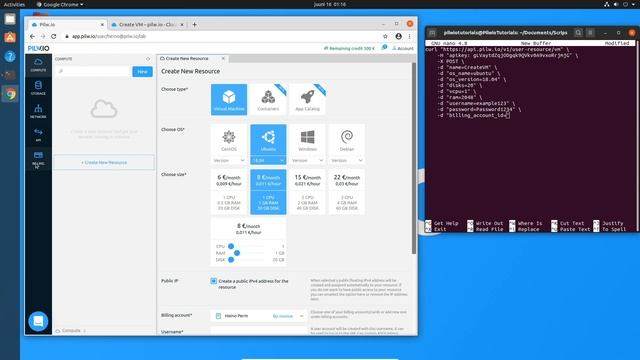Select the 22 €/month size plan

[347, 192]
